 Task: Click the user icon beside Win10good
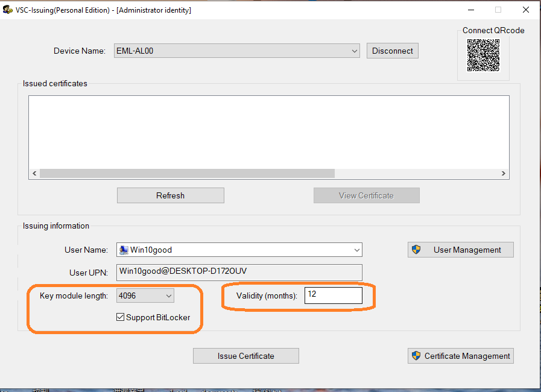[124, 250]
